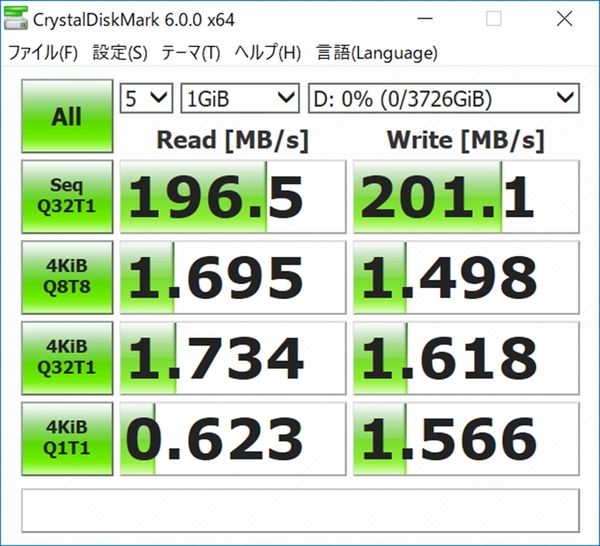Expand the D: drive selection dropdown
Screen dimensions: 600x546
coord(444,98)
